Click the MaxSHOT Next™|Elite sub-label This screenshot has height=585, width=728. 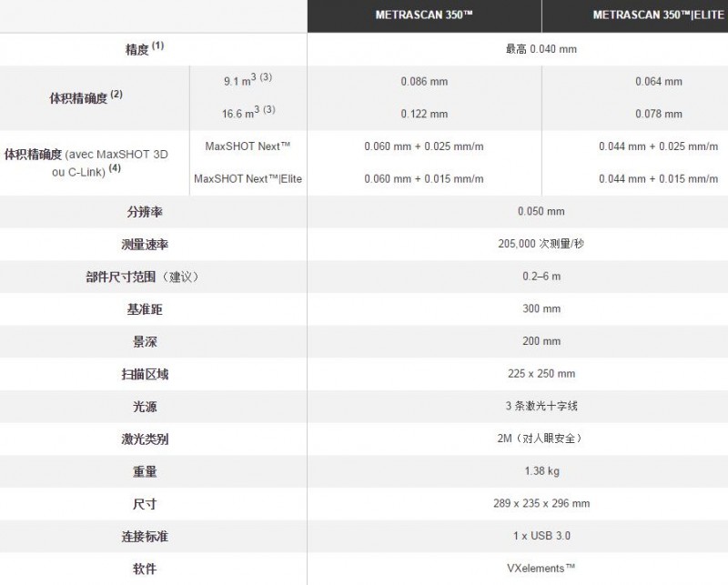[x=248, y=178]
